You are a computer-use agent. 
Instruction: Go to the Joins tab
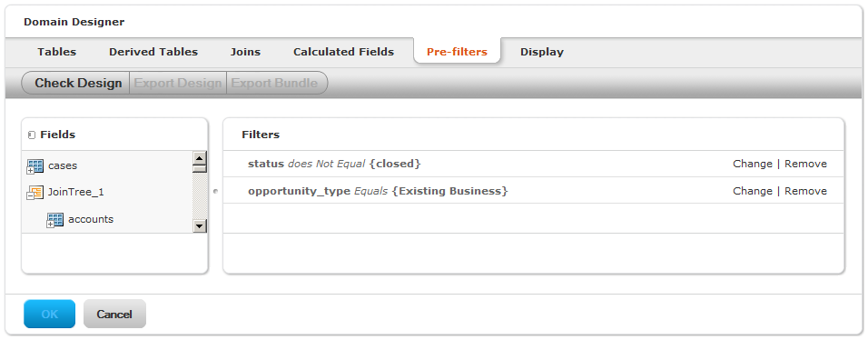point(245,52)
